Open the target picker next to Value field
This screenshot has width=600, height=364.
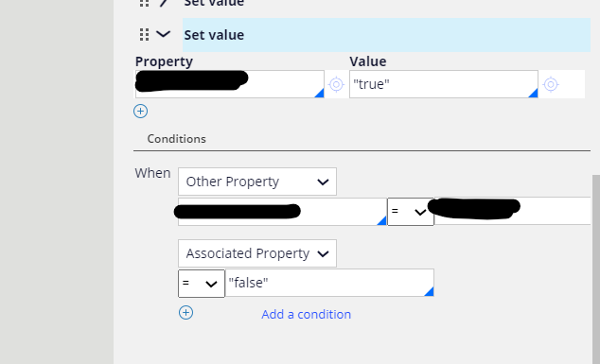tap(551, 84)
